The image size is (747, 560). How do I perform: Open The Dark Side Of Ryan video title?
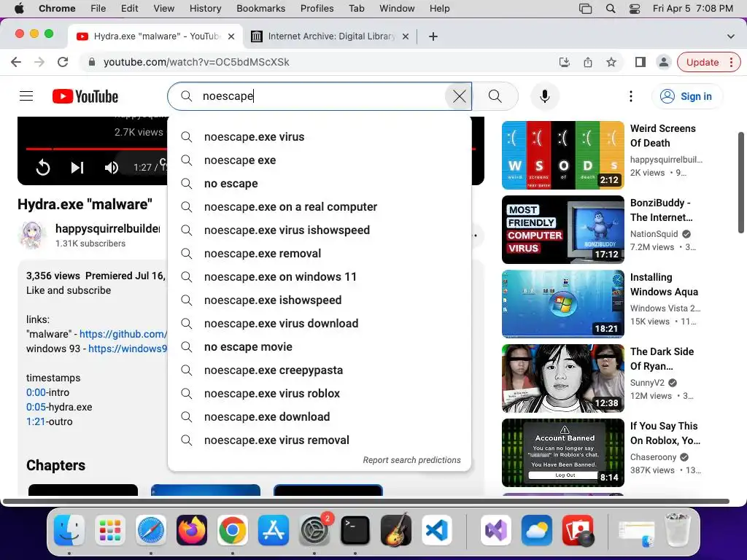(x=662, y=359)
